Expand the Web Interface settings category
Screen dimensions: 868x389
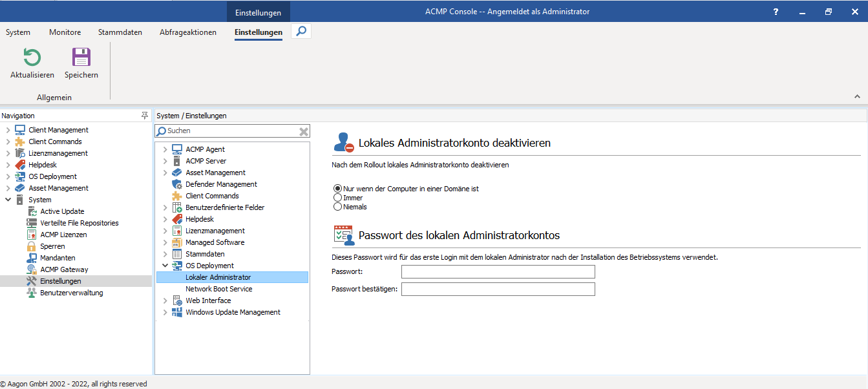165,300
